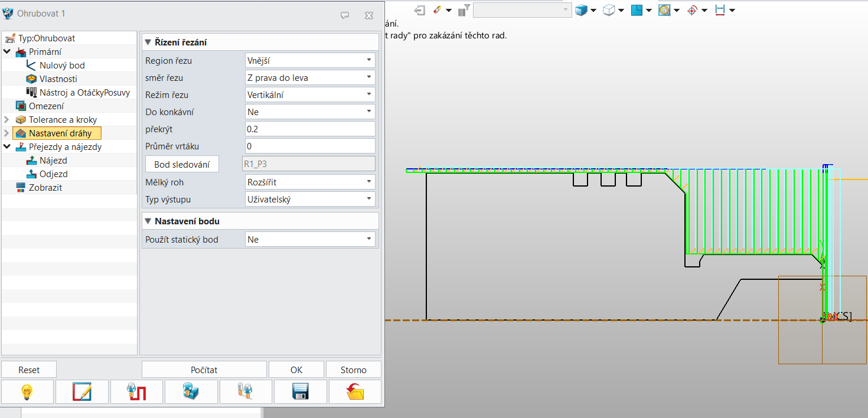Expand the Tolerance a kroky tree node
The image size is (868, 418).
(6, 120)
